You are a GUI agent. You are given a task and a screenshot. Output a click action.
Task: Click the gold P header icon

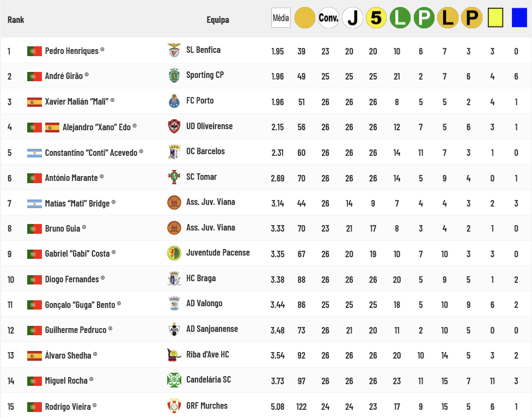[x=472, y=17]
